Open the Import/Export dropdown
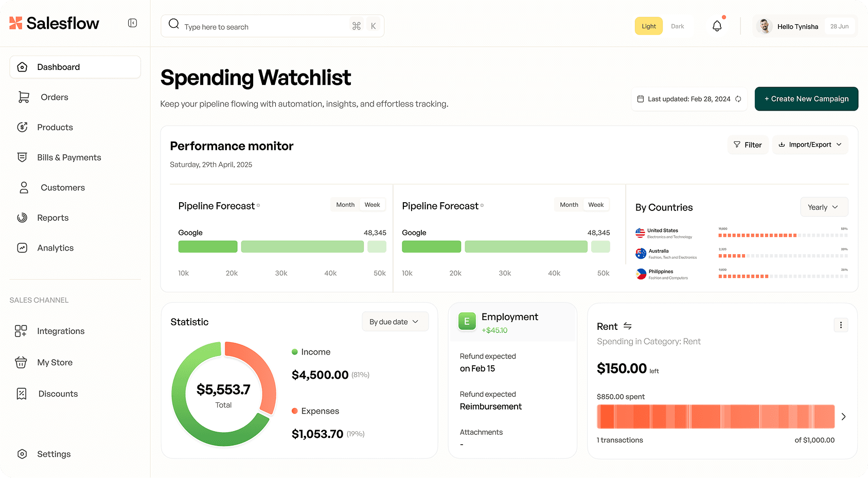 tap(810, 145)
